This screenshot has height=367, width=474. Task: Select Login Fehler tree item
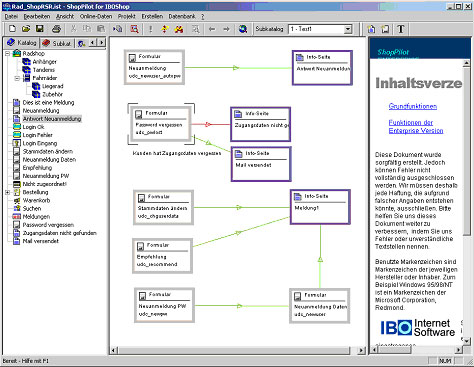point(38,135)
